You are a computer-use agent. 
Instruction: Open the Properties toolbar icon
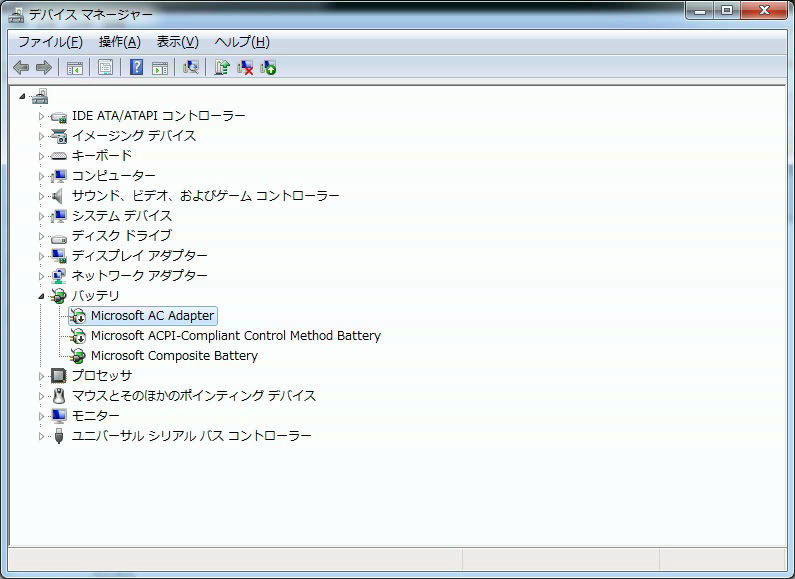[x=105, y=67]
